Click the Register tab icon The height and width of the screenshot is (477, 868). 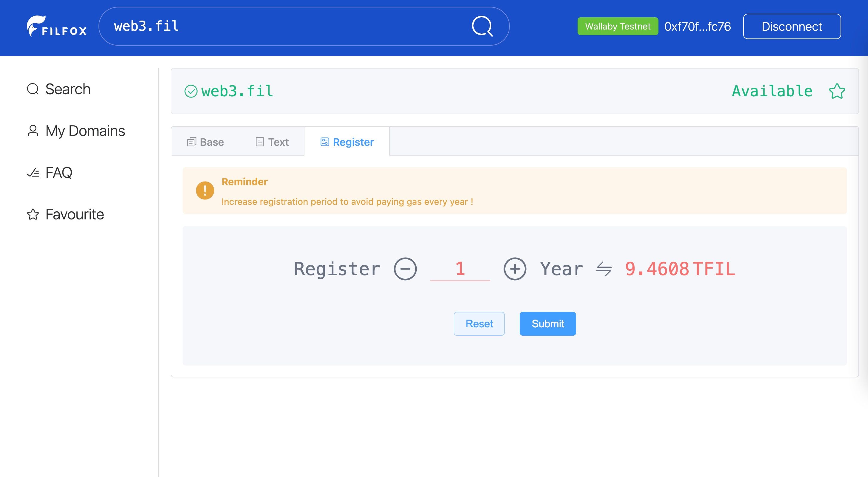click(325, 142)
